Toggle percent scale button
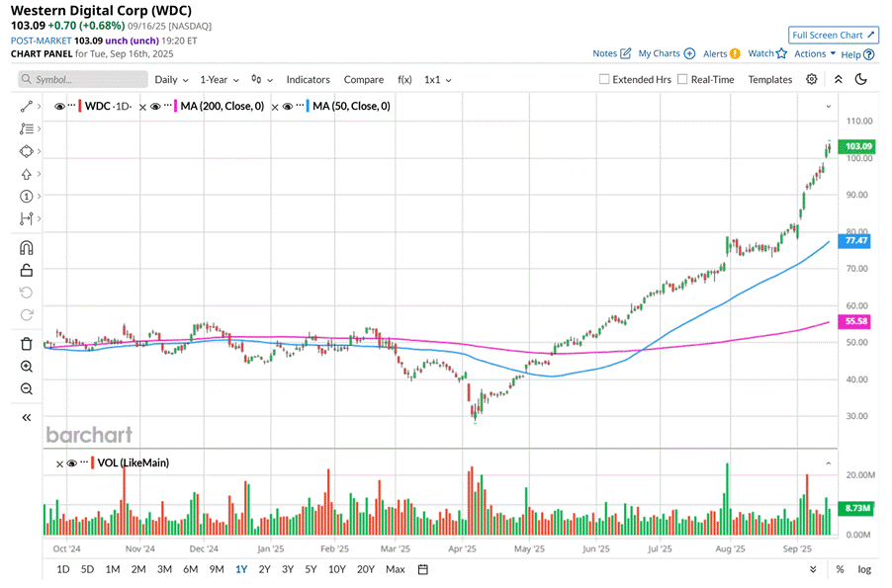Viewport: 892px width, 588px height. pos(840,569)
